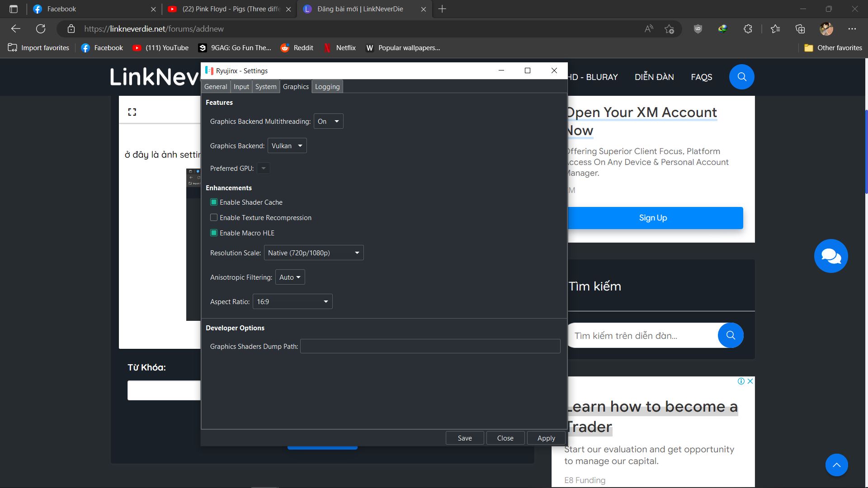Expand Resolution Scale dropdown options

pos(357,253)
